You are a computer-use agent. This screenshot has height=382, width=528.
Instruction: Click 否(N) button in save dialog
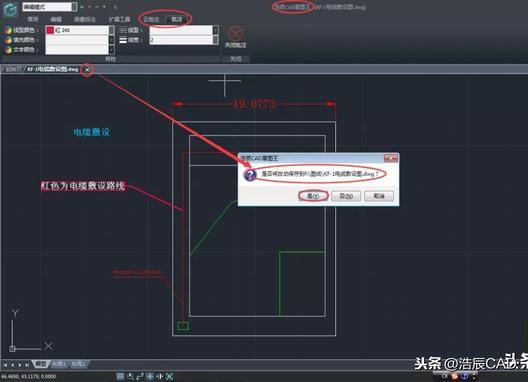click(346, 196)
